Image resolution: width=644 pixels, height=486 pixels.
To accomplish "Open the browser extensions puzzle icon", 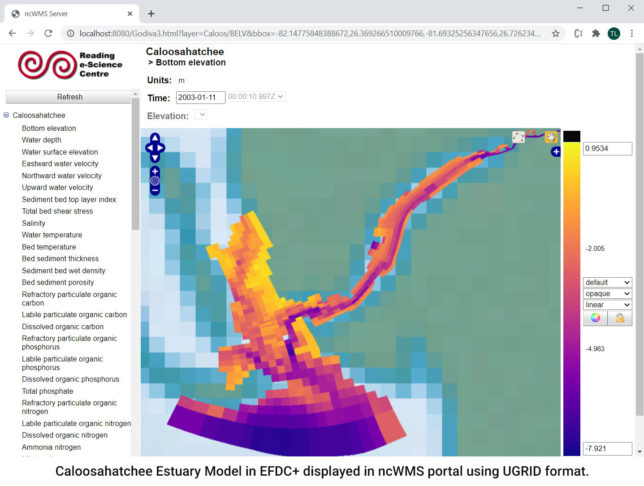I will point(597,33).
